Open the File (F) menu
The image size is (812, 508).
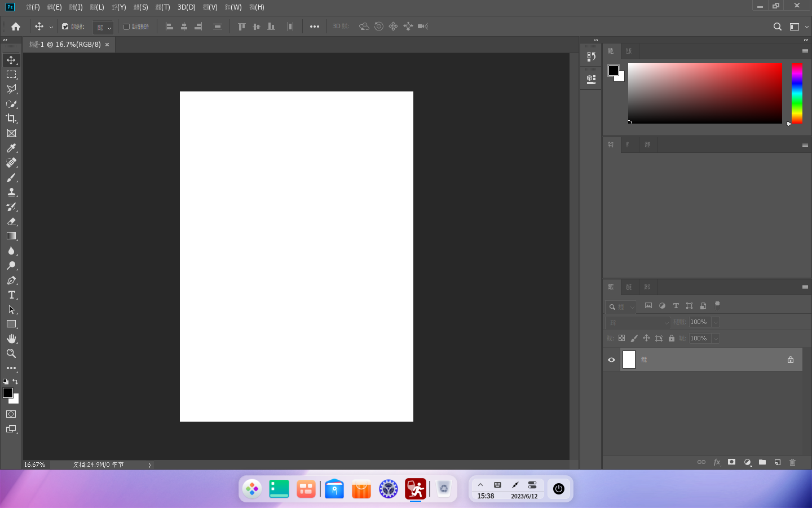click(x=33, y=7)
